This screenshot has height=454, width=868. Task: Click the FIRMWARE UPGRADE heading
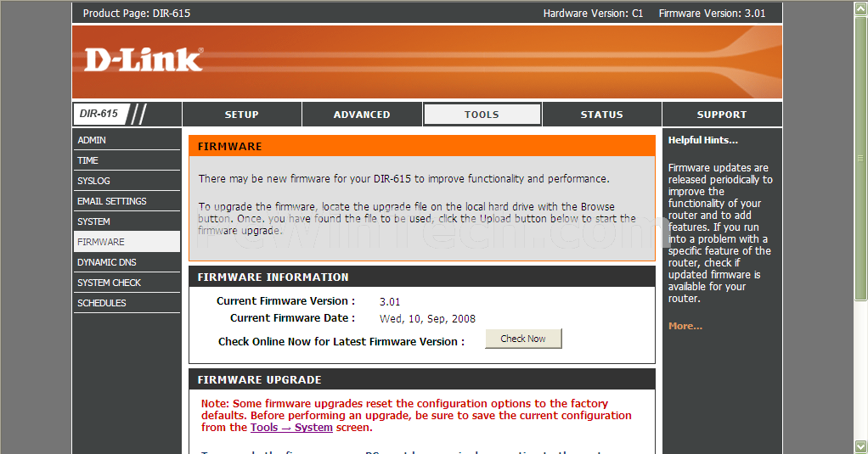(x=260, y=380)
